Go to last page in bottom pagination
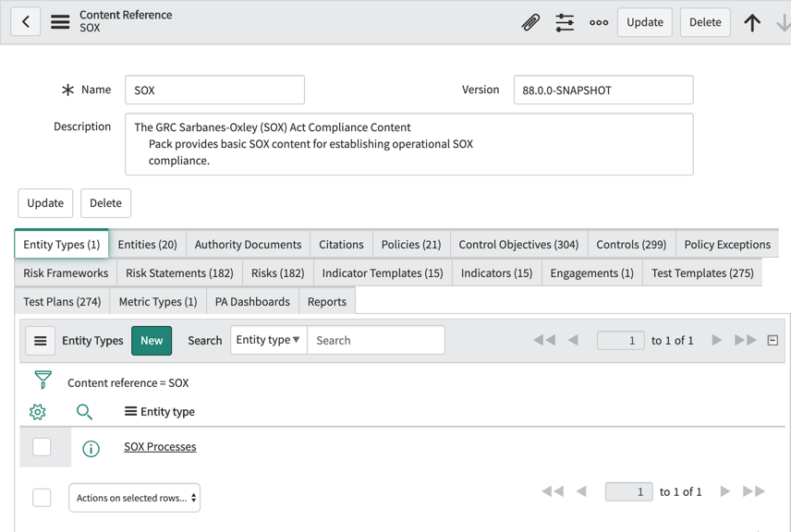Screen dimensions: 791x532 (x=754, y=491)
